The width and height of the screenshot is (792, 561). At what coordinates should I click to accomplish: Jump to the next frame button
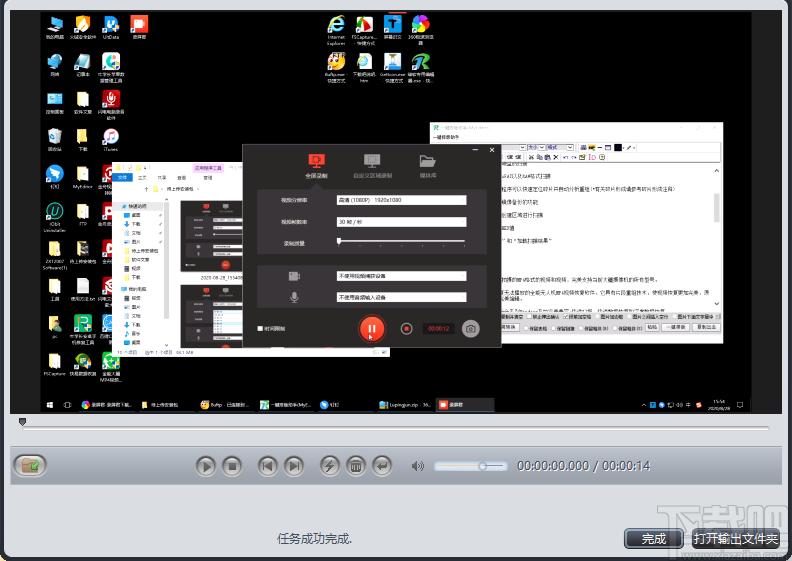pyautogui.click(x=294, y=466)
